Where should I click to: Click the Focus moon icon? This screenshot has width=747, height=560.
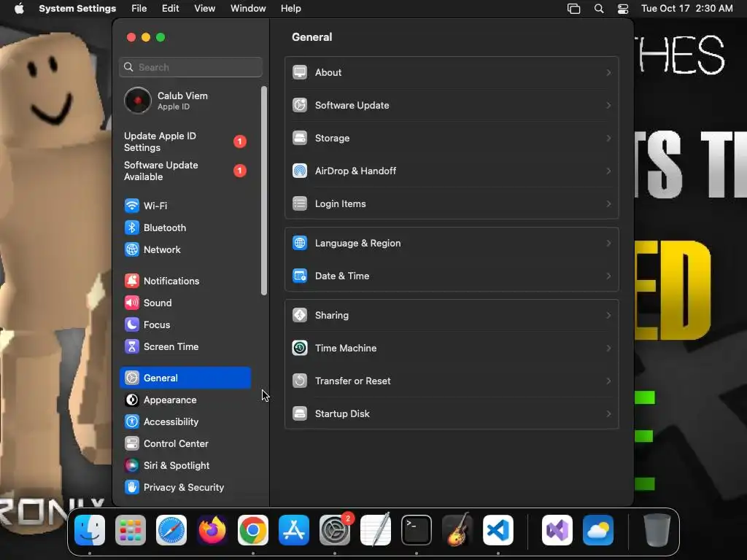coord(132,324)
